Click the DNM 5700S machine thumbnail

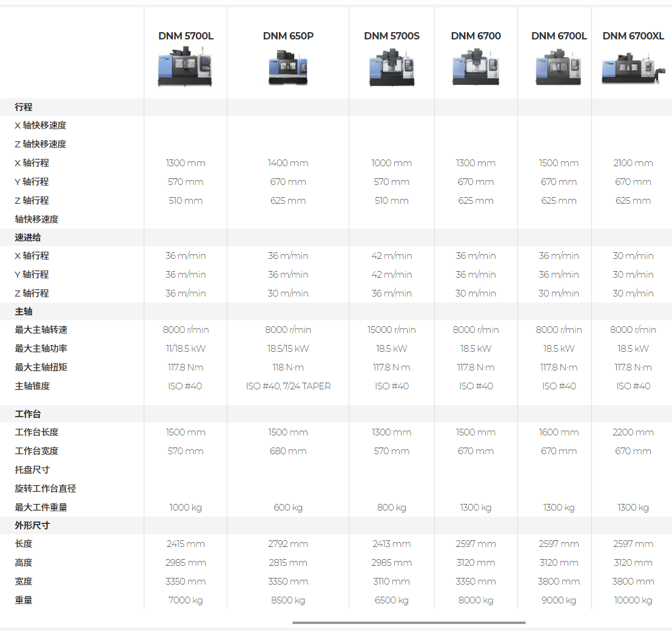[x=392, y=67]
